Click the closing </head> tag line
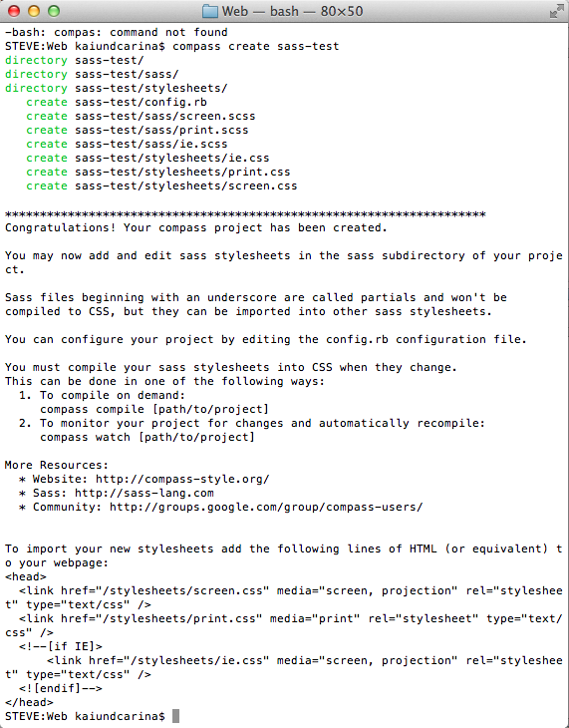Image resolution: width=569 pixels, height=728 pixels. pyautogui.click(x=29, y=702)
